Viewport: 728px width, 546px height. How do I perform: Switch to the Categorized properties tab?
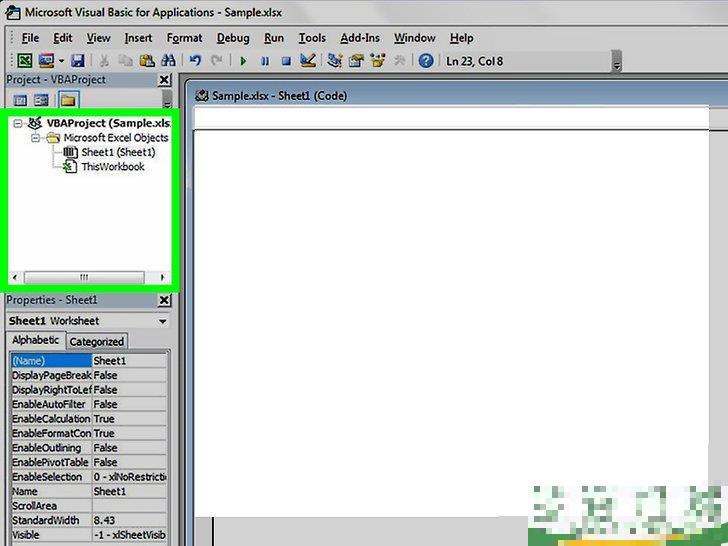coord(97,341)
